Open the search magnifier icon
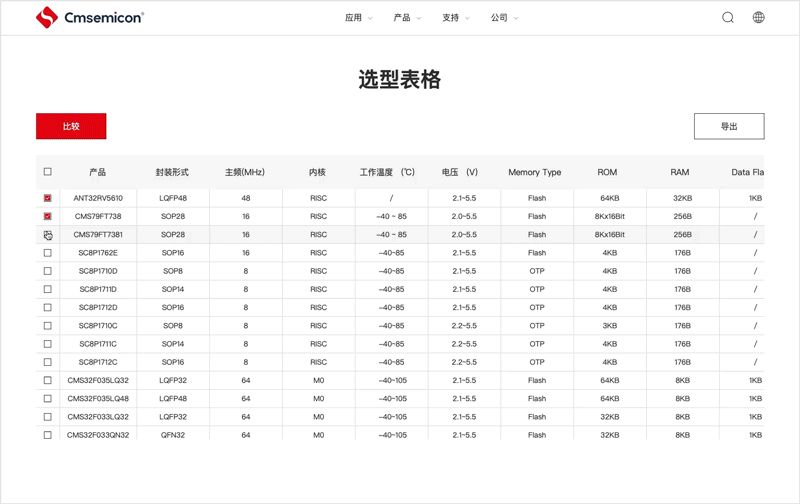The height and width of the screenshot is (504, 800). pos(728,17)
